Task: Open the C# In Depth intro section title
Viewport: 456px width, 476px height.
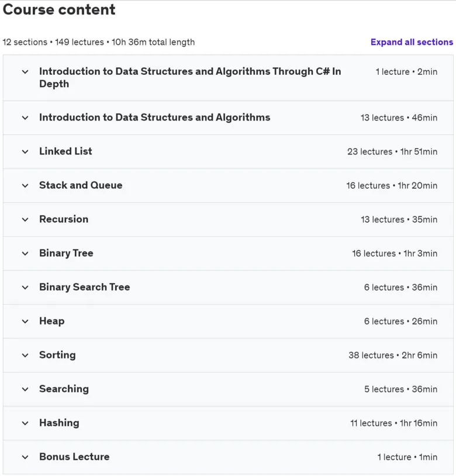Action: click(190, 77)
